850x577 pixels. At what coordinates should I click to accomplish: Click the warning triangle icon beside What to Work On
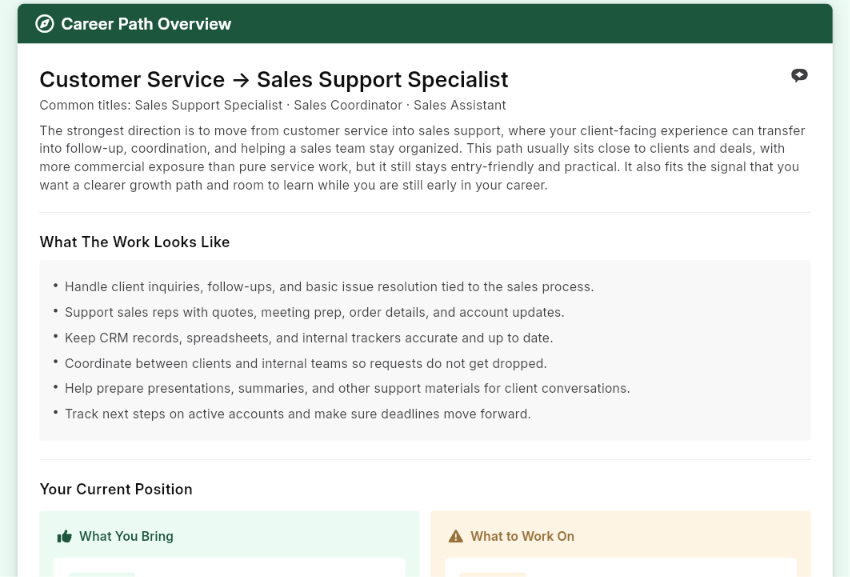pos(456,536)
